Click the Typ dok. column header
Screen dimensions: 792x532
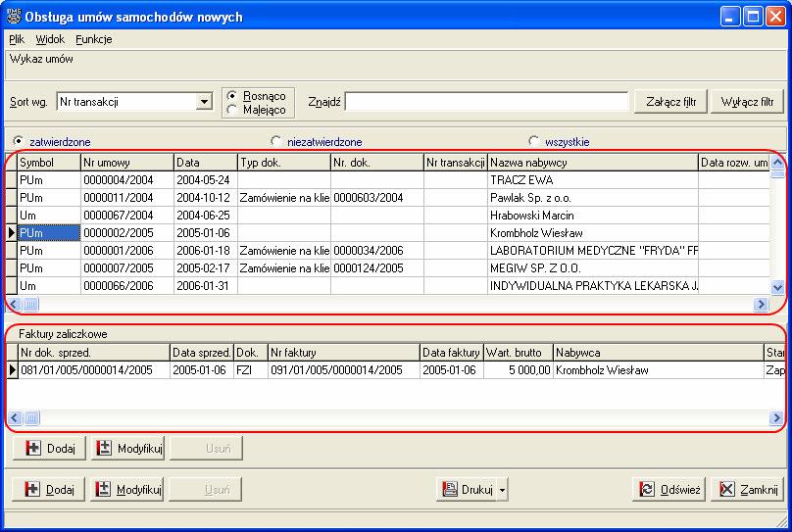(x=284, y=163)
